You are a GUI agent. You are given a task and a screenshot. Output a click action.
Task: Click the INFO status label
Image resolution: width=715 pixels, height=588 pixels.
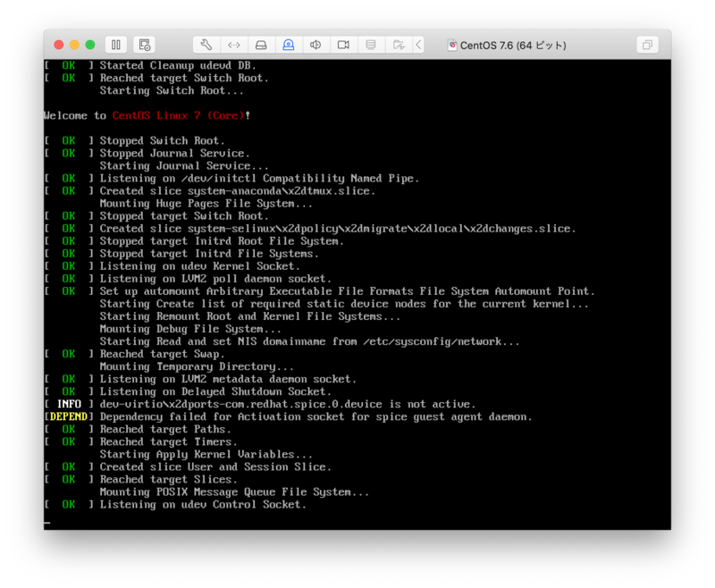coord(69,404)
